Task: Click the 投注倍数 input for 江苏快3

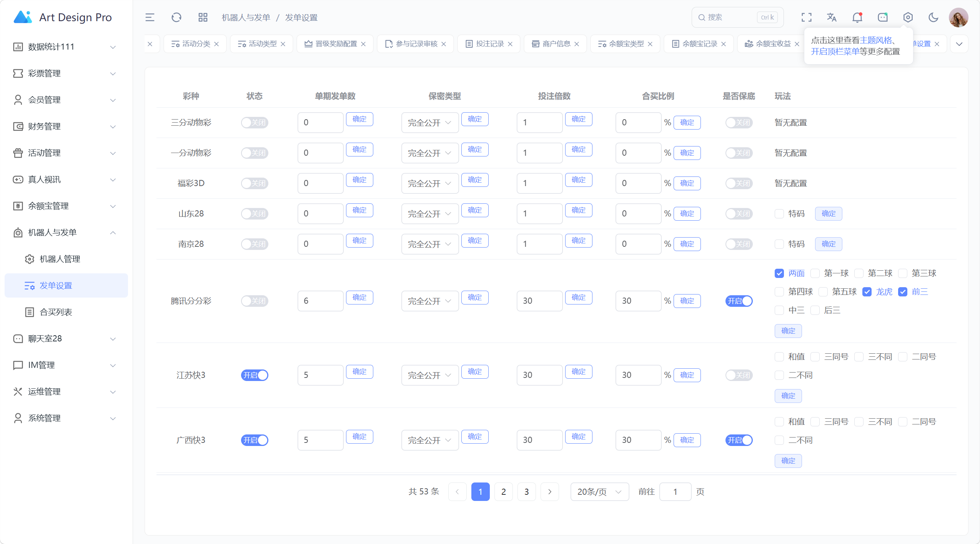Action: [539, 375]
